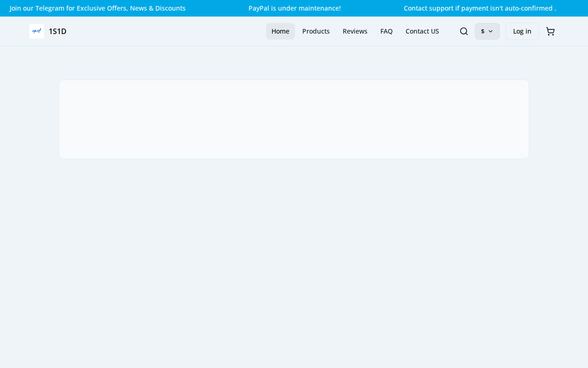The image size is (588, 368).
Task: Click the Log in button
Action: point(522,31)
